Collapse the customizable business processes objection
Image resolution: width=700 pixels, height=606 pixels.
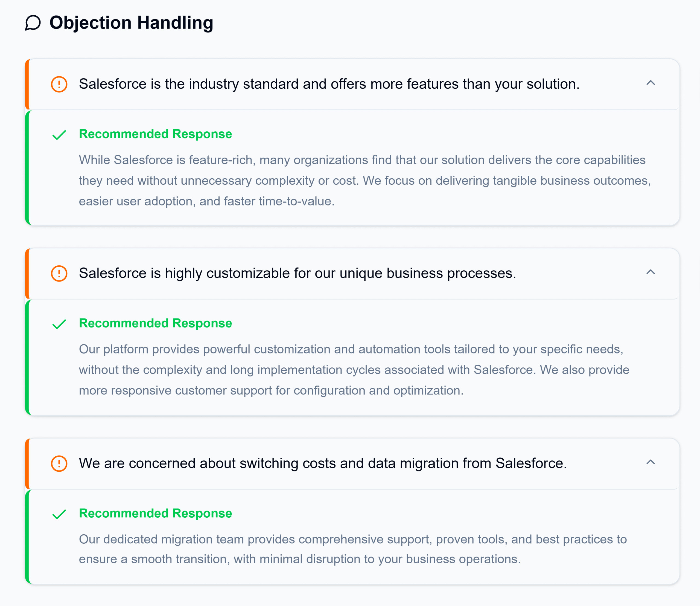(651, 272)
